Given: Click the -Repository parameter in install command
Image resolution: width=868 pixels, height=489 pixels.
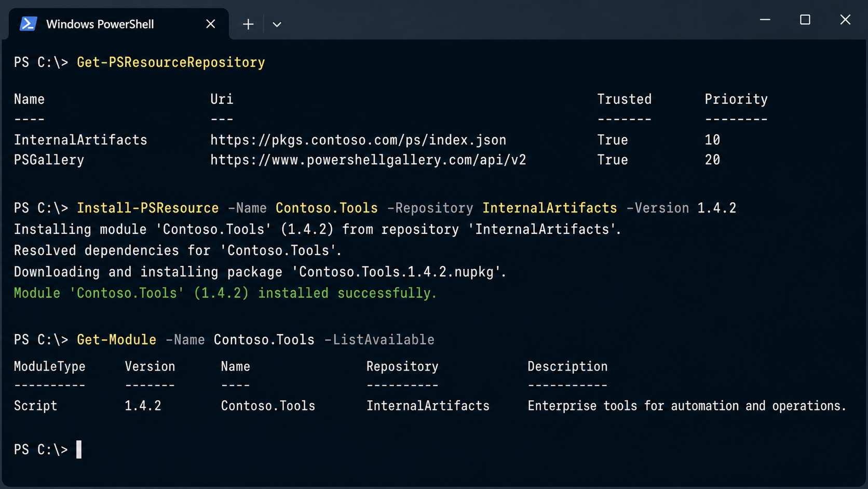Looking at the screenshot, I should [x=430, y=208].
